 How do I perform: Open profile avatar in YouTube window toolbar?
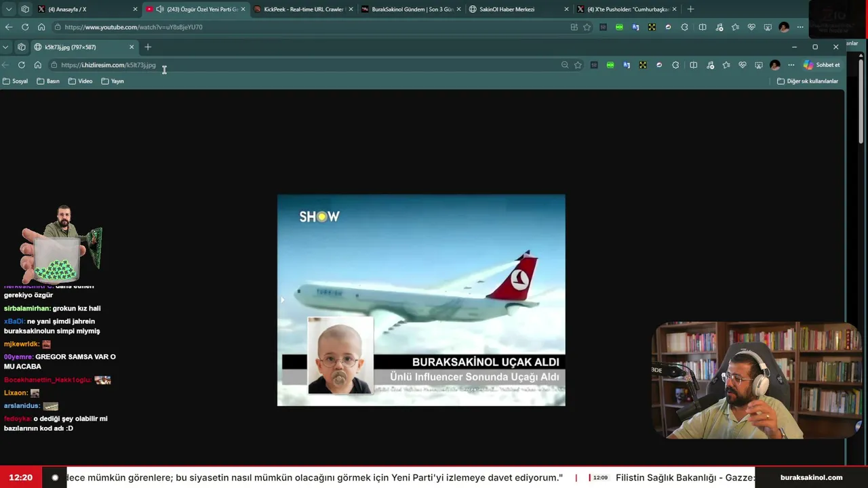784,27
